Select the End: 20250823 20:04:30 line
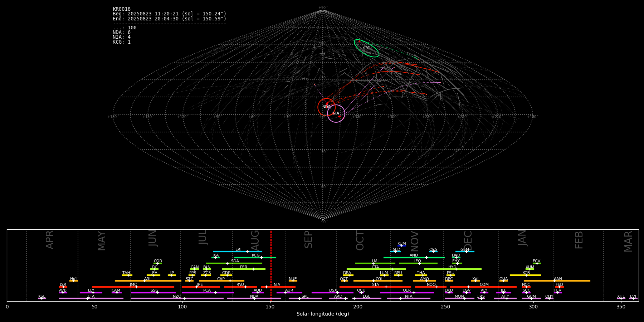The width and height of the screenshot is (644, 322). 170,19
